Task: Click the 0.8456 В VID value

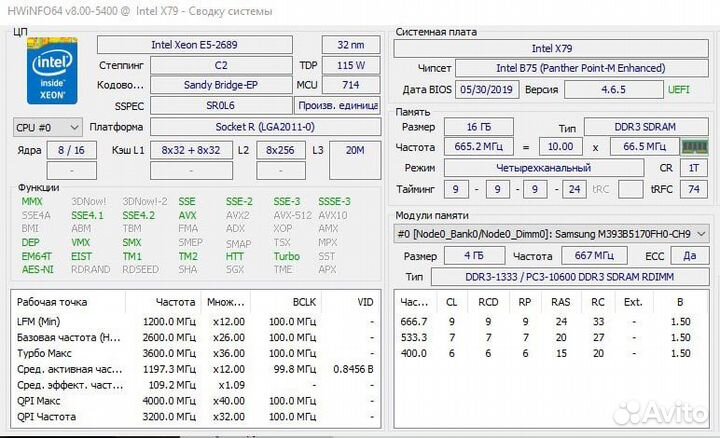Action: (353, 369)
